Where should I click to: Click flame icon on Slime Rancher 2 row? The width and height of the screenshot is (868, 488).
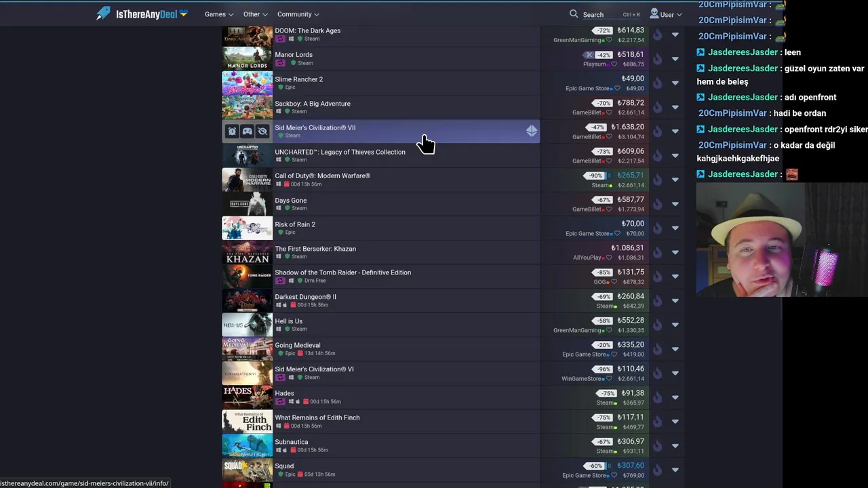click(x=657, y=83)
